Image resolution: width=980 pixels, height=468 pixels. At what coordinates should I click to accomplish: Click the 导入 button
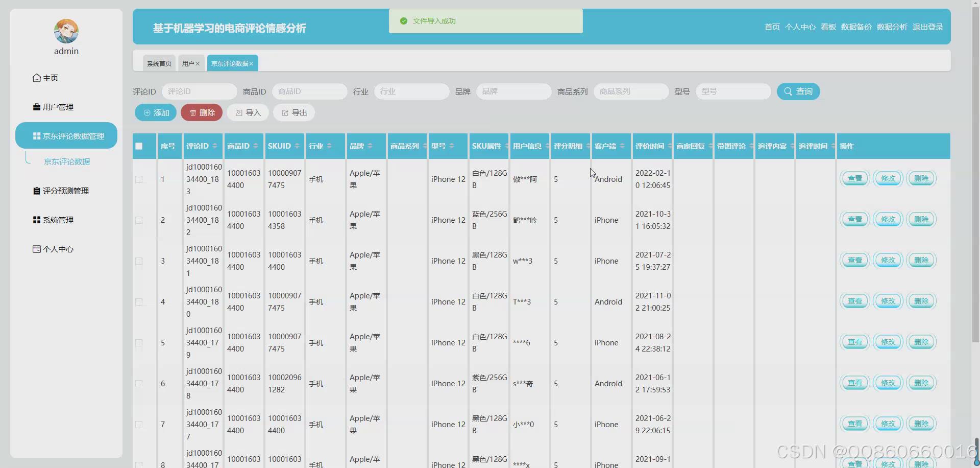pos(248,112)
